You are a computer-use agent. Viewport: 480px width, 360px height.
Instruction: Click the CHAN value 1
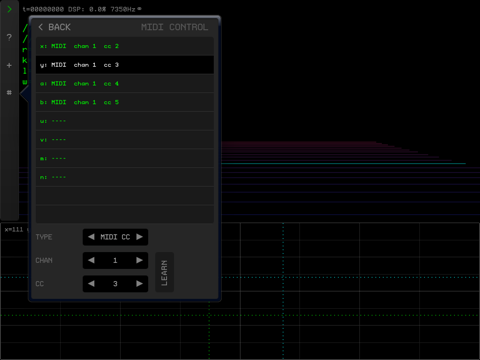tap(115, 260)
